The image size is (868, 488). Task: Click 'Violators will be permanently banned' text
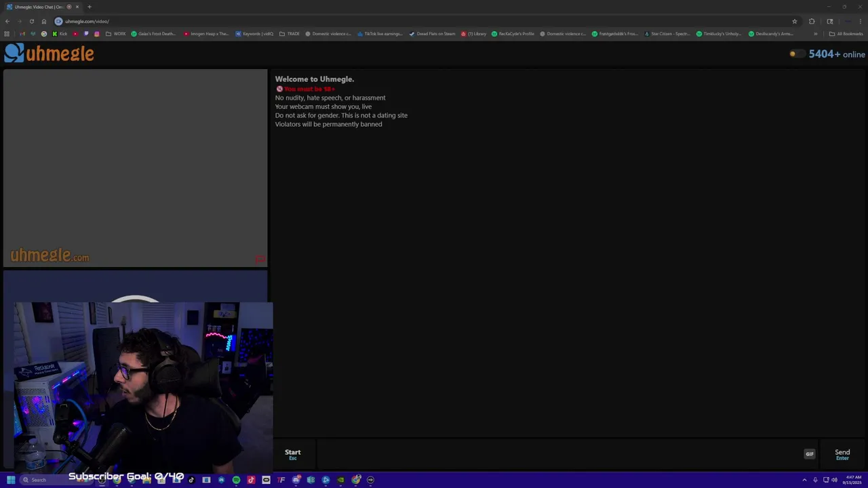pos(328,124)
